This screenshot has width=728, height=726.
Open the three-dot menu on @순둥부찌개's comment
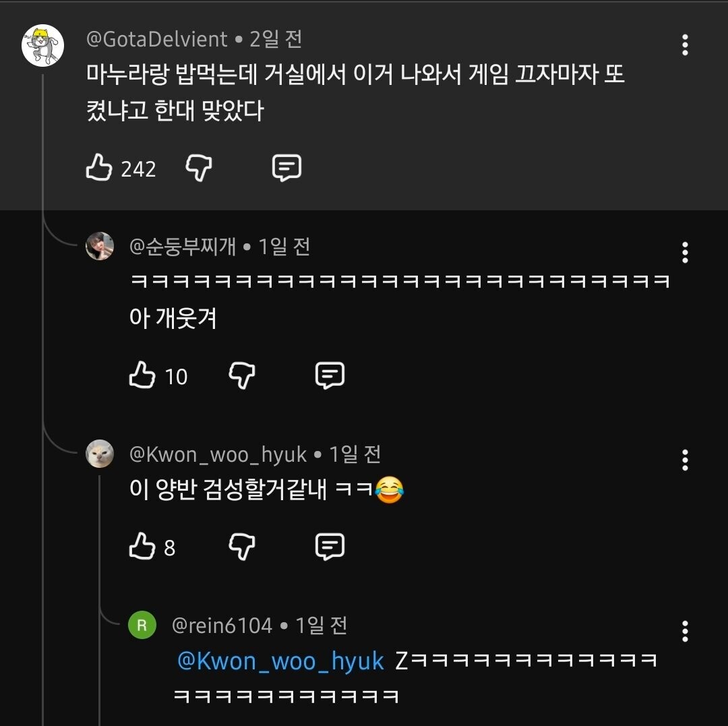coord(685,252)
